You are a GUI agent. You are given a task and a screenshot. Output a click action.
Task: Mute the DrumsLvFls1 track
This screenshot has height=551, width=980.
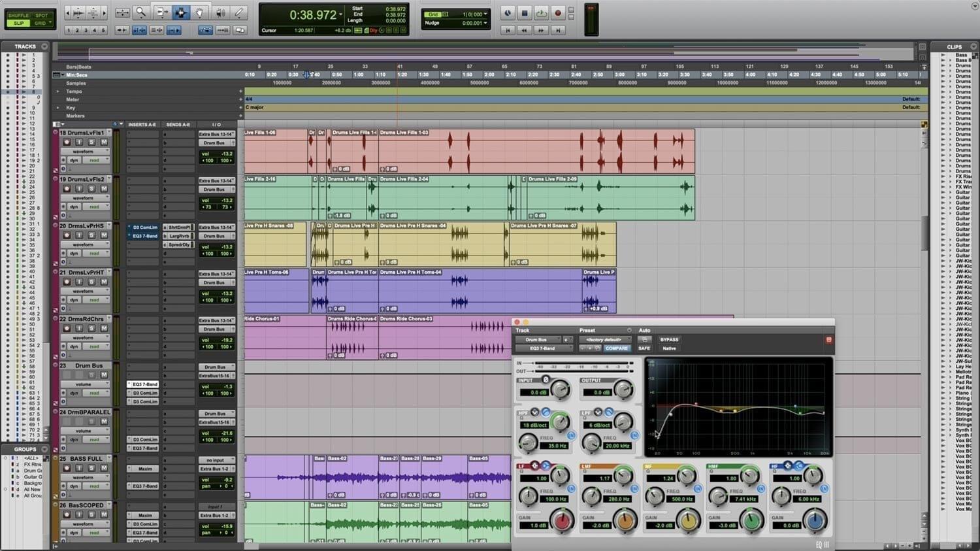(103, 142)
